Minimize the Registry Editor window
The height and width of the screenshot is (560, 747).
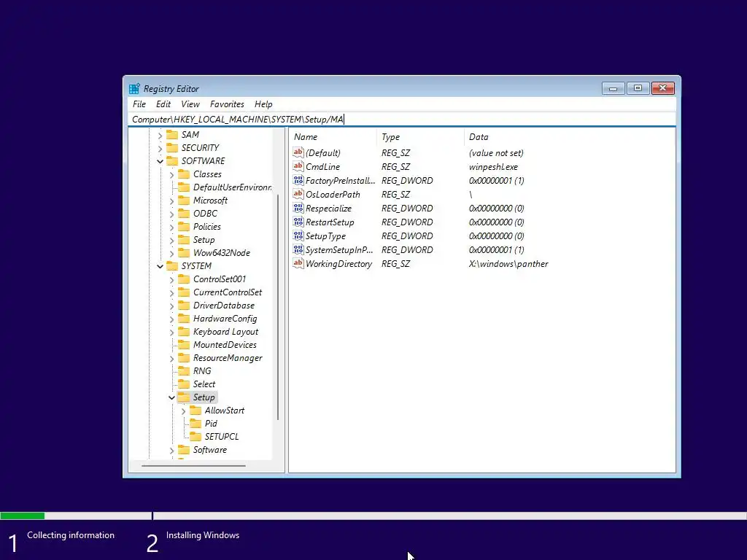click(613, 88)
